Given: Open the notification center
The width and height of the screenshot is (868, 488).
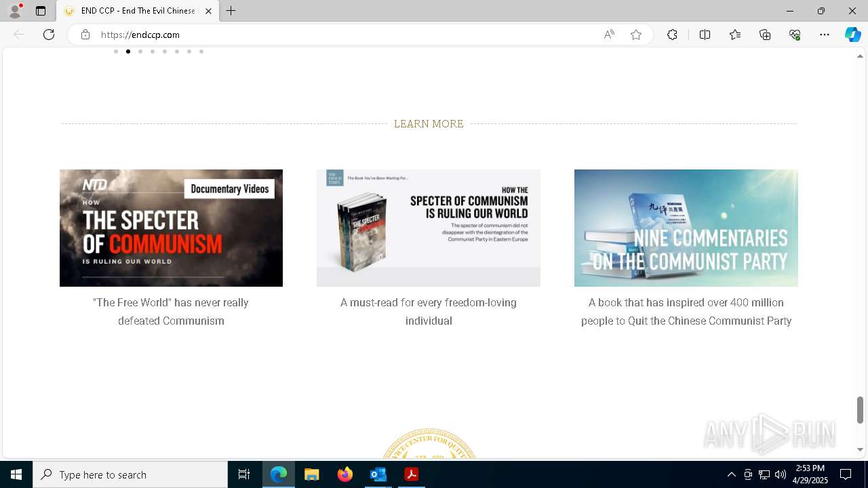Looking at the screenshot, I should coord(846,474).
